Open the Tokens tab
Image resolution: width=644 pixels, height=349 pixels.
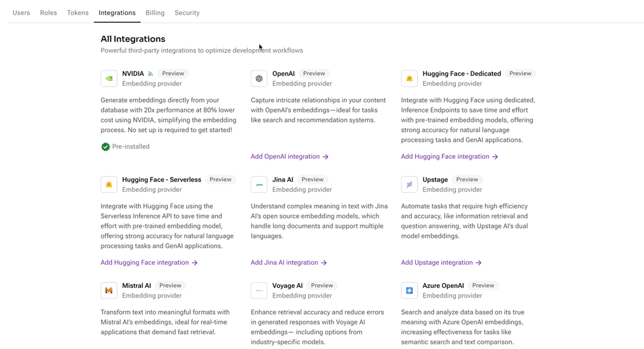(x=77, y=13)
